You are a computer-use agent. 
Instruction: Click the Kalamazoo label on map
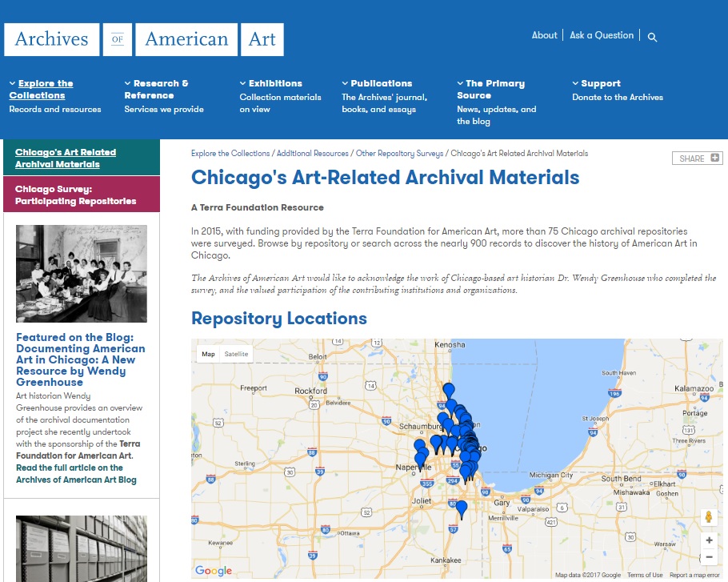pos(694,388)
